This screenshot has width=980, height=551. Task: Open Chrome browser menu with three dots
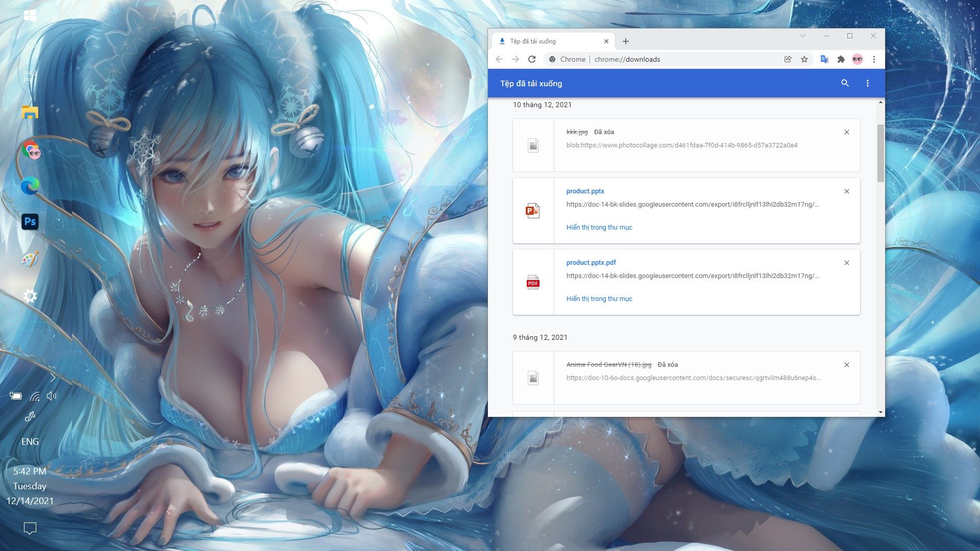point(874,59)
